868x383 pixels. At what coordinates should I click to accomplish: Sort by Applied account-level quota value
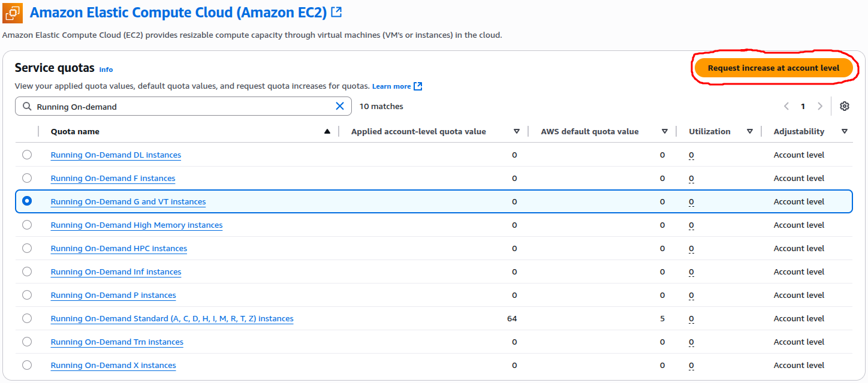pyautogui.click(x=516, y=132)
